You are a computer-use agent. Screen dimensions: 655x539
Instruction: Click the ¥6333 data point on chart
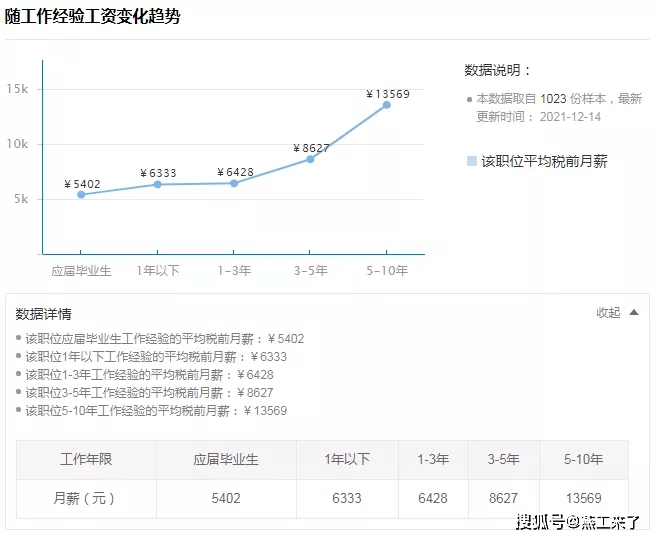pyautogui.click(x=158, y=184)
